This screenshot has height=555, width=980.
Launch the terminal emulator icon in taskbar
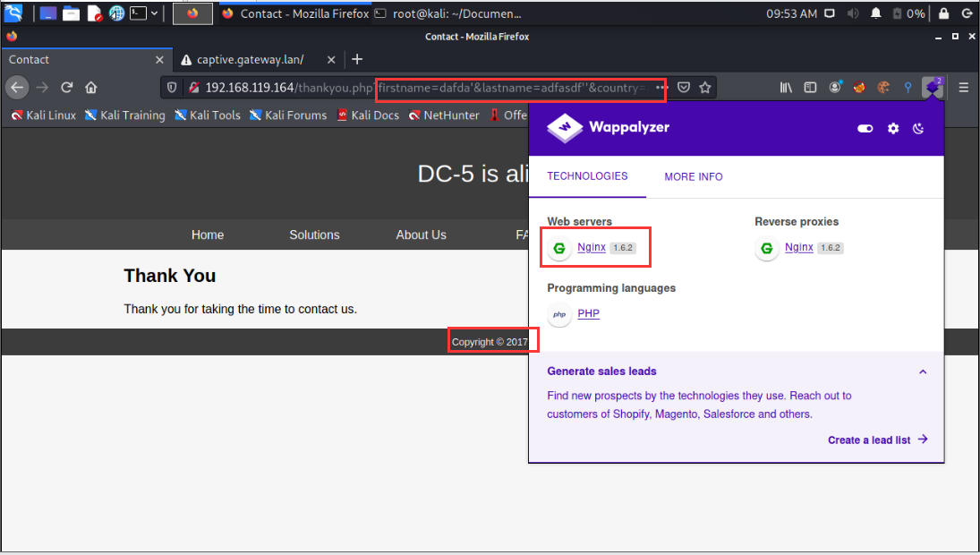[138, 13]
